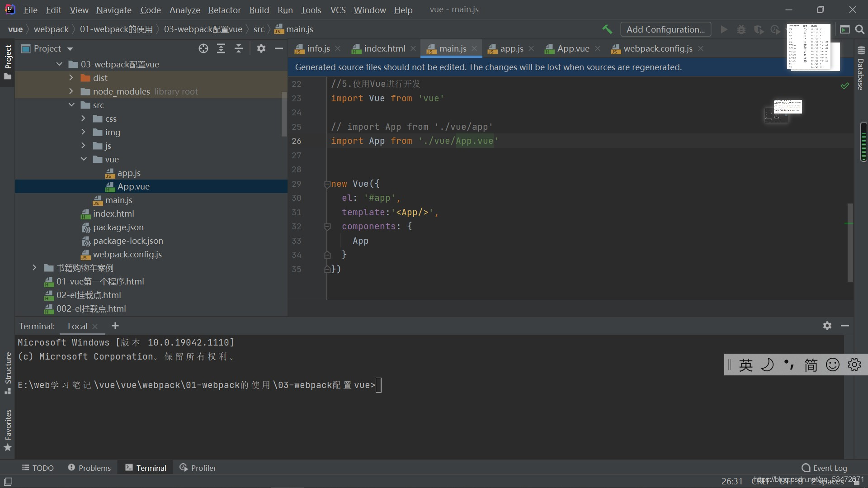The height and width of the screenshot is (488, 868).
Task: Click Add Configuration button
Action: [x=665, y=29]
